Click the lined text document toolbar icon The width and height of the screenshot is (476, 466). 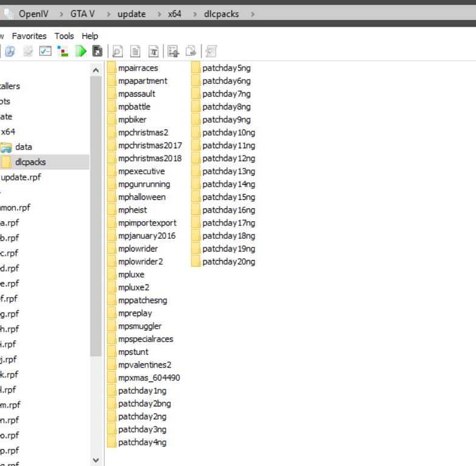click(x=135, y=51)
